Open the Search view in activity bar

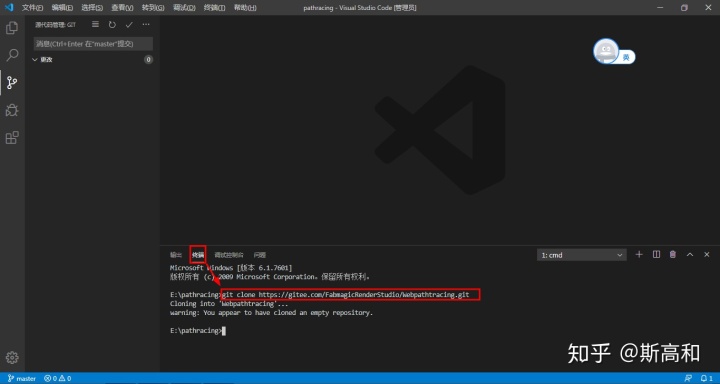12,55
